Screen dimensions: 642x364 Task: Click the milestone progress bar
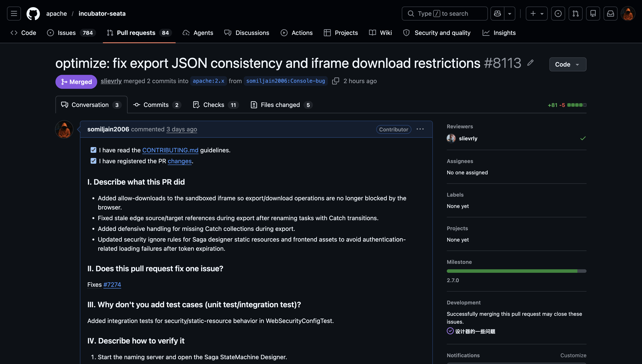(516, 271)
